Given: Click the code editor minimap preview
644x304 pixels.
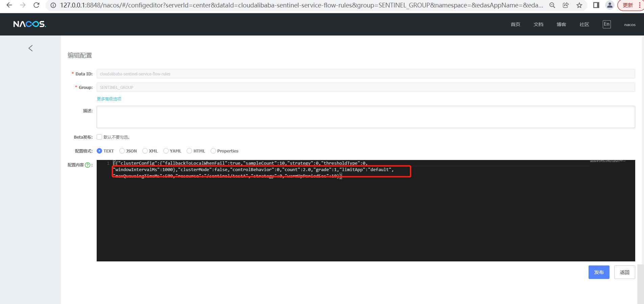Looking at the screenshot, I should pyautogui.click(x=608, y=161).
